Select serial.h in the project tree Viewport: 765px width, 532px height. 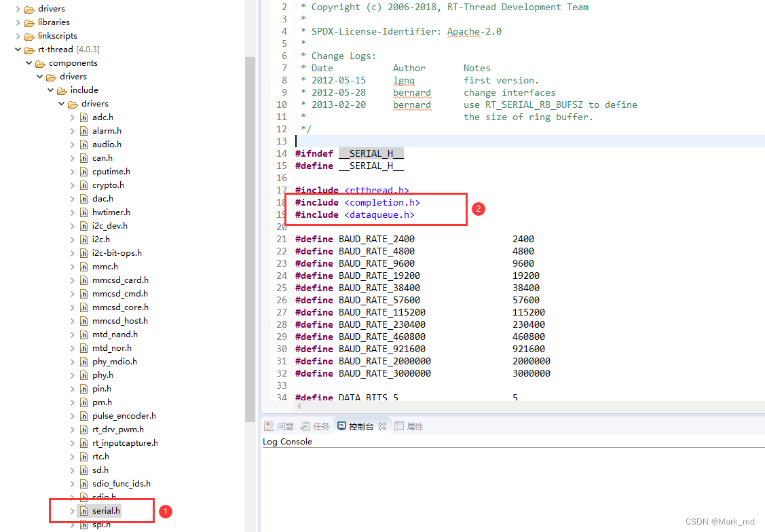tap(106, 510)
